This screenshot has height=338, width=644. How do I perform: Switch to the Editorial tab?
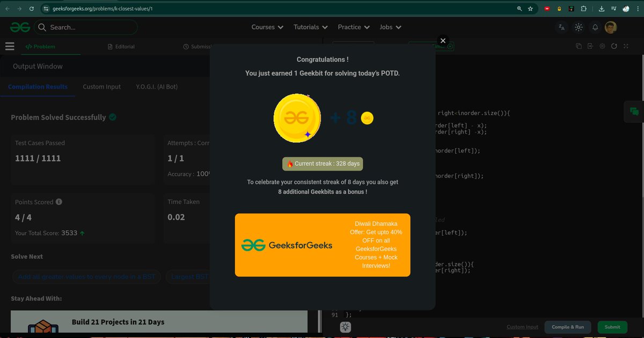[121, 47]
